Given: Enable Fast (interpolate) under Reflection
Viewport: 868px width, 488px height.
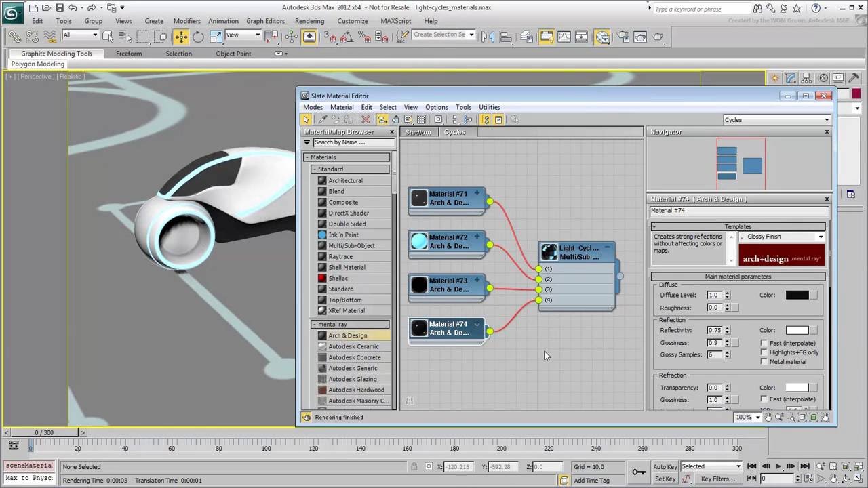Looking at the screenshot, I should click(x=764, y=343).
